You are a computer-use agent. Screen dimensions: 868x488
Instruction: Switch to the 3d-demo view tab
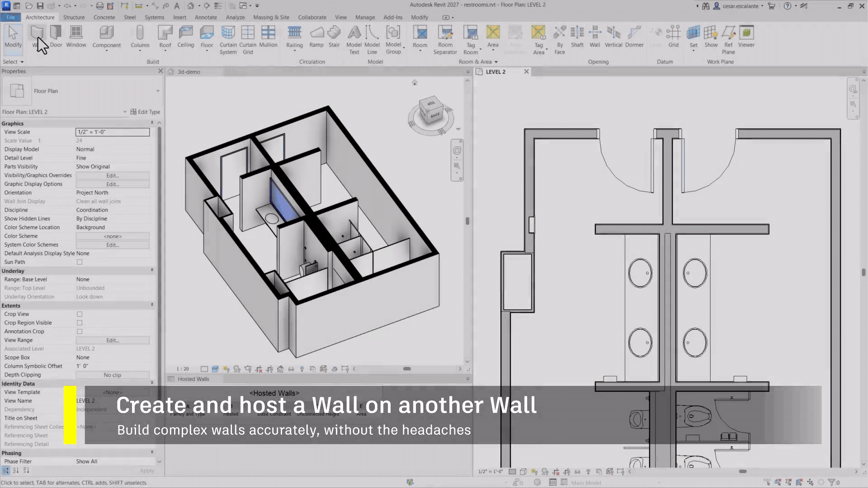coord(189,72)
